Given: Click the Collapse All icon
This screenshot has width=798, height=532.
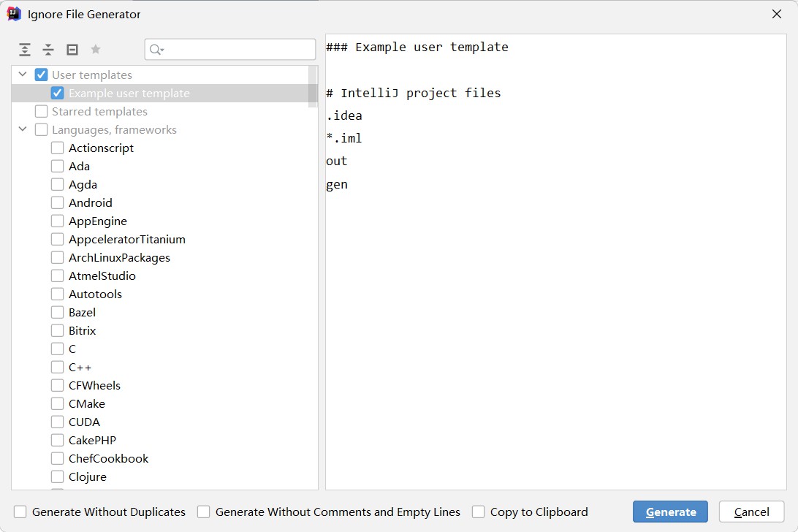Looking at the screenshot, I should 48,50.
